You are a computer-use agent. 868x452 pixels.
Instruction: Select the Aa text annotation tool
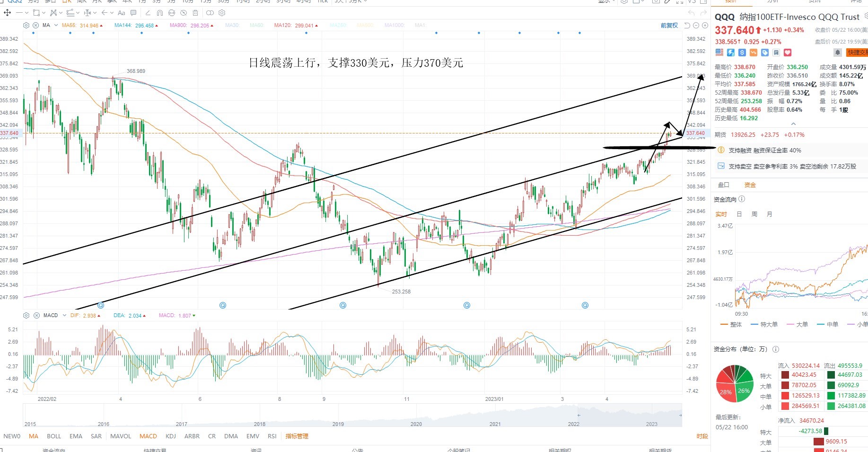[x=122, y=13]
